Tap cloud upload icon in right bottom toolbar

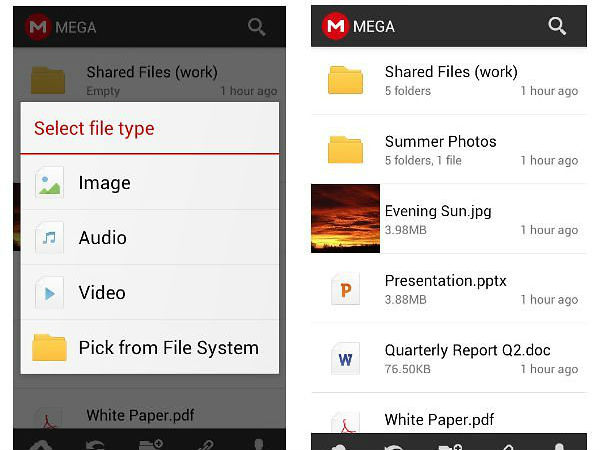point(338,444)
